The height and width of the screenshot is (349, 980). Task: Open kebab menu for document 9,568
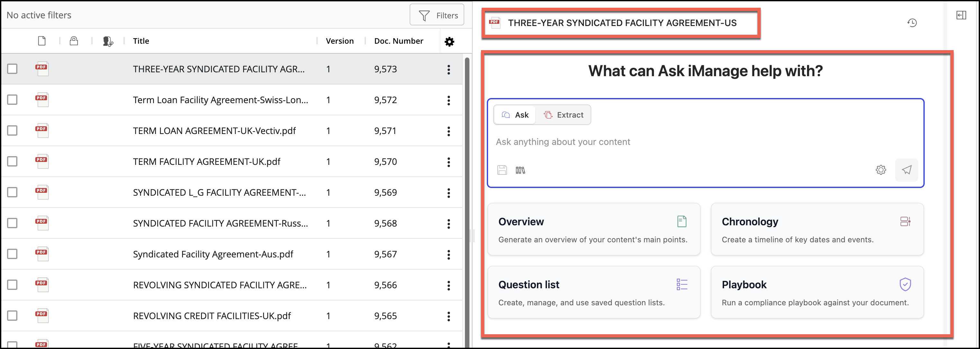[x=449, y=224]
